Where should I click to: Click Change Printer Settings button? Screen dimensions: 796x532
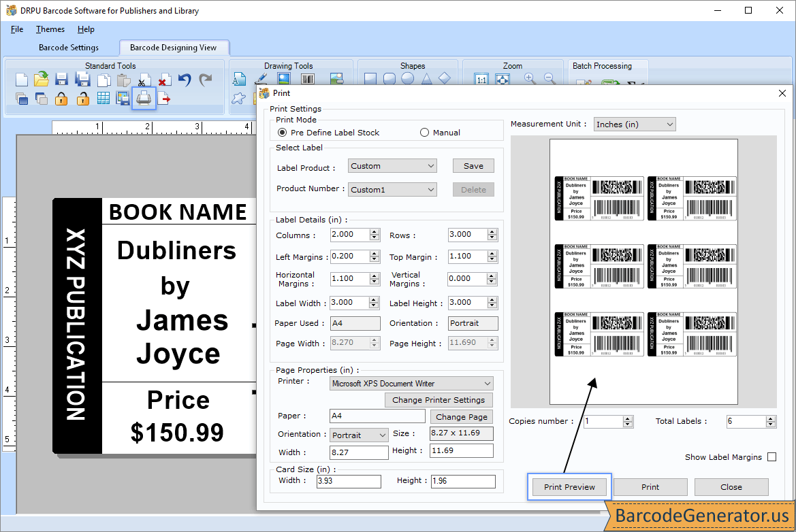coord(438,399)
